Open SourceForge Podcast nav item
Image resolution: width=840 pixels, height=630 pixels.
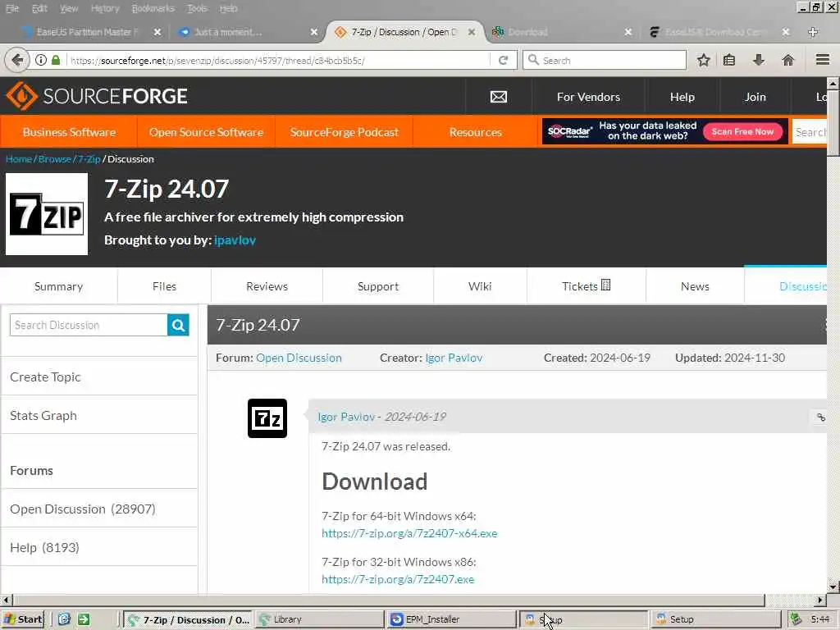tap(345, 132)
